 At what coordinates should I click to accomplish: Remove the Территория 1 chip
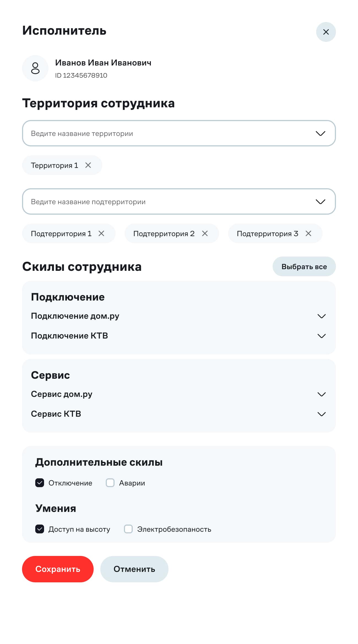pos(88,165)
